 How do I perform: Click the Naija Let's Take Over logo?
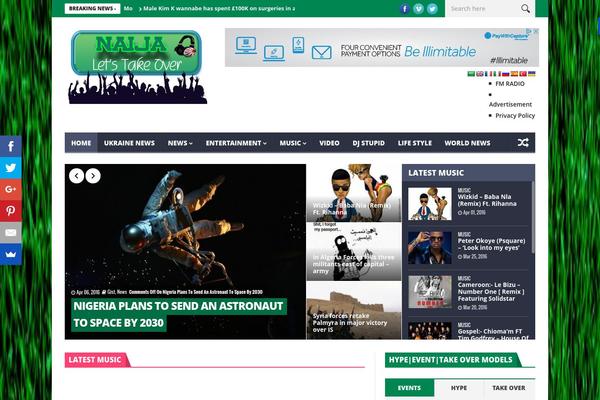tap(137, 67)
